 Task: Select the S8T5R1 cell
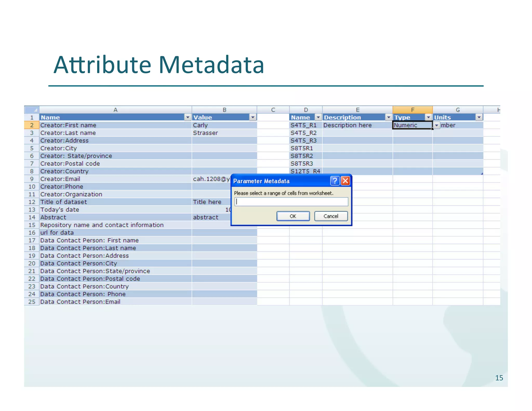306,148
